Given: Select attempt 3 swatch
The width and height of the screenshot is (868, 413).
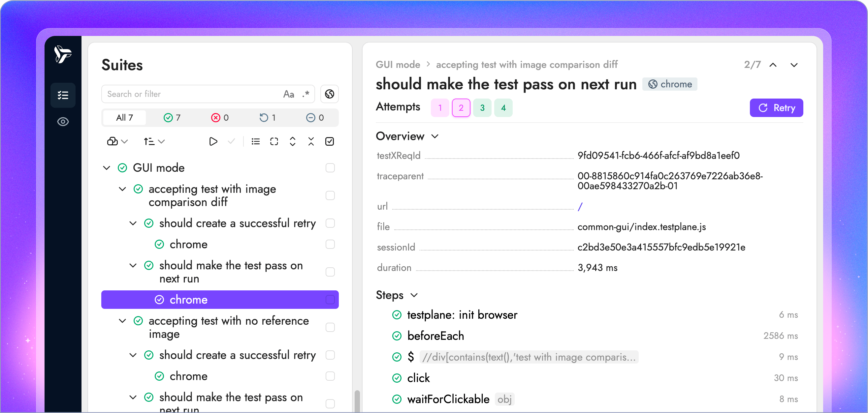Looking at the screenshot, I should (x=482, y=108).
